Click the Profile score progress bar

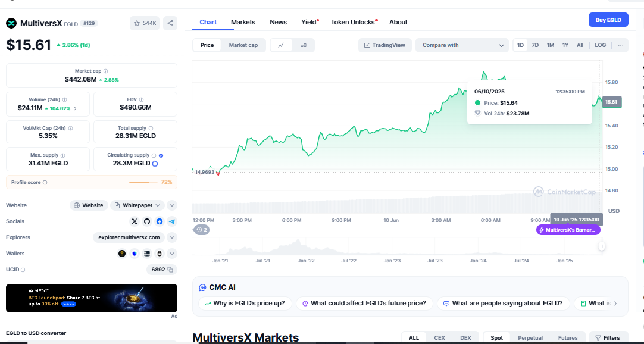tap(143, 182)
